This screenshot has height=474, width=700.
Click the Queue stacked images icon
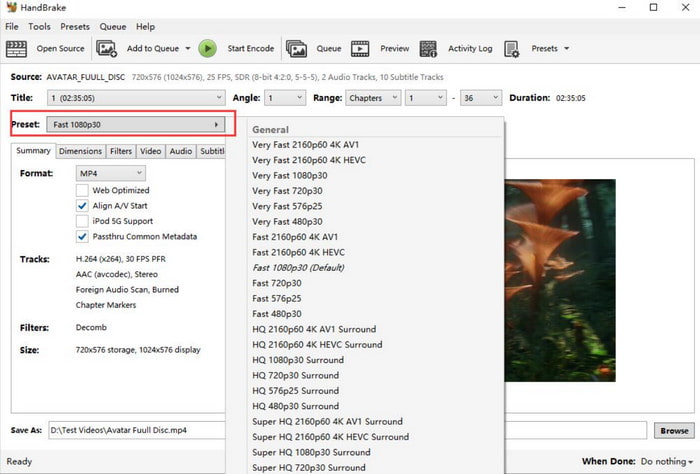coord(296,49)
